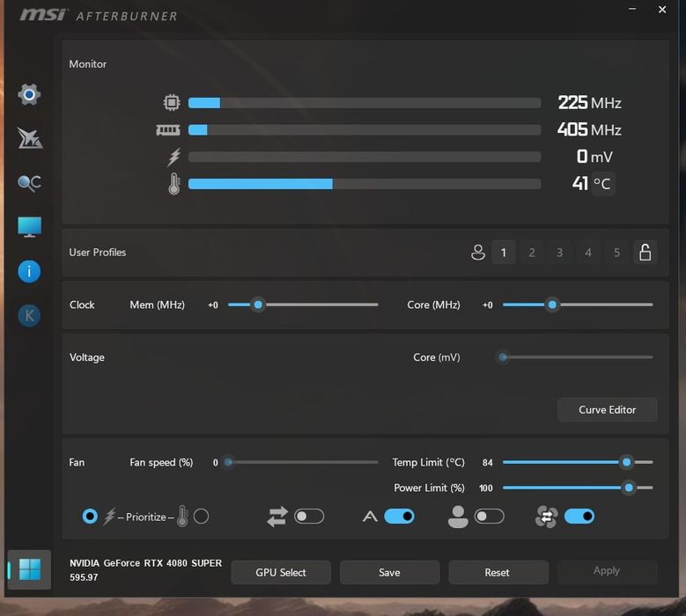Image resolution: width=686 pixels, height=616 pixels.
Task: Select the power priority radio button
Action: click(x=90, y=517)
